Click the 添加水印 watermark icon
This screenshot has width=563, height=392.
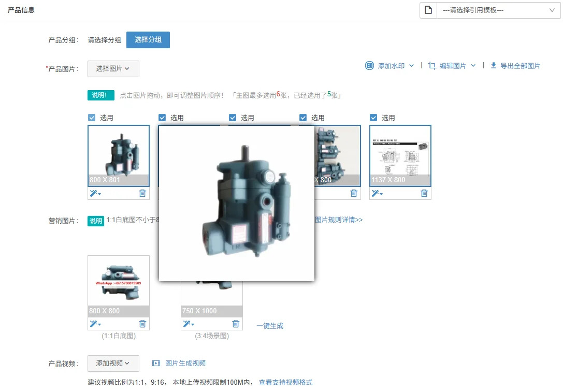coord(369,66)
